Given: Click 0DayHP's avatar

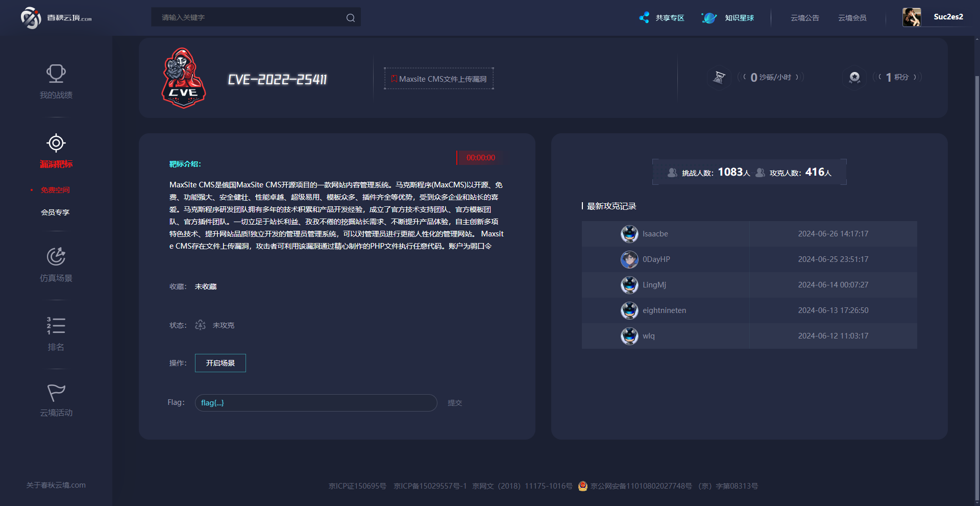Looking at the screenshot, I should pyautogui.click(x=629, y=259).
